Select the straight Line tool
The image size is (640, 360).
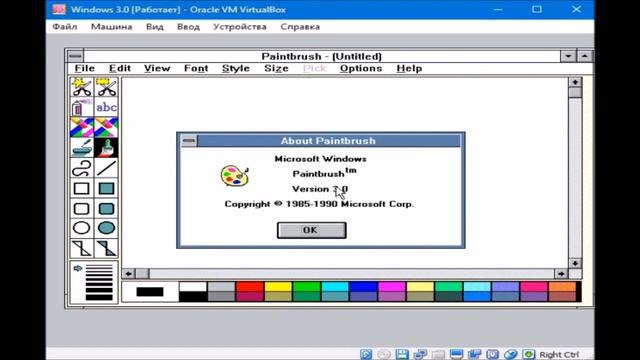tap(106, 168)
